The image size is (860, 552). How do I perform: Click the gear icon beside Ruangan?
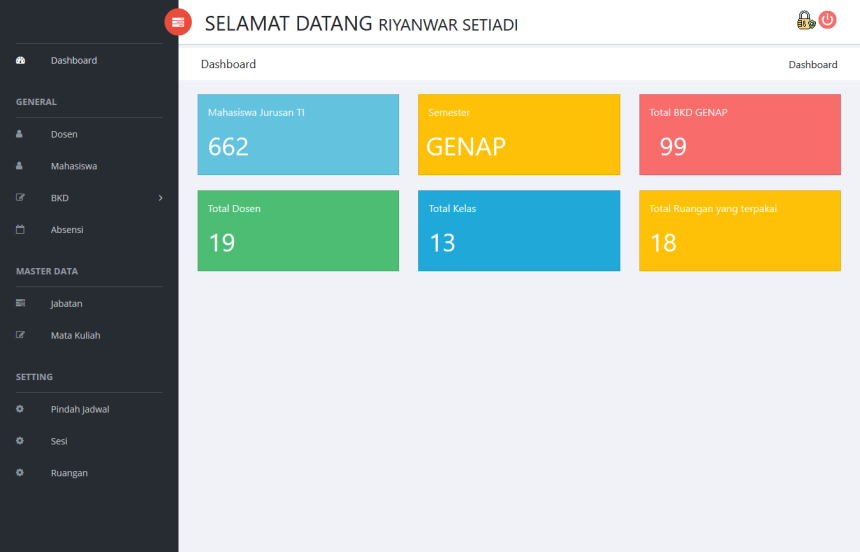(20, 473)
